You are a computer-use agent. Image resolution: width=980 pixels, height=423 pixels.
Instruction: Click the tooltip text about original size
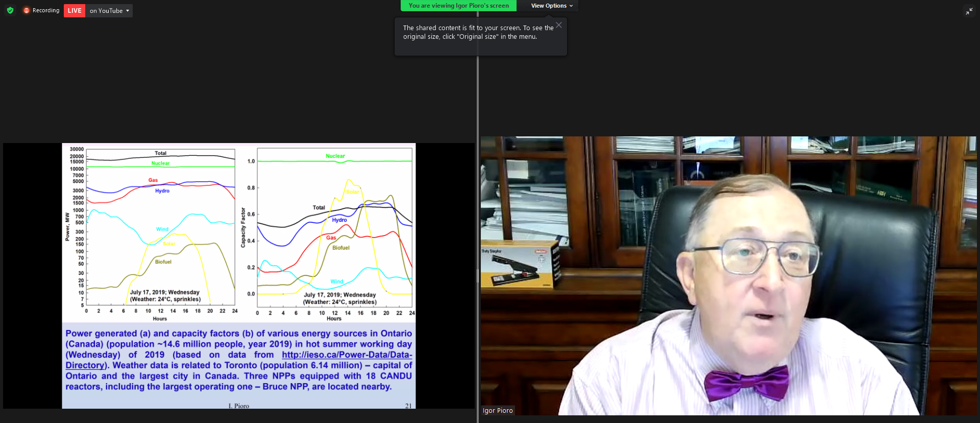point(478,32)
